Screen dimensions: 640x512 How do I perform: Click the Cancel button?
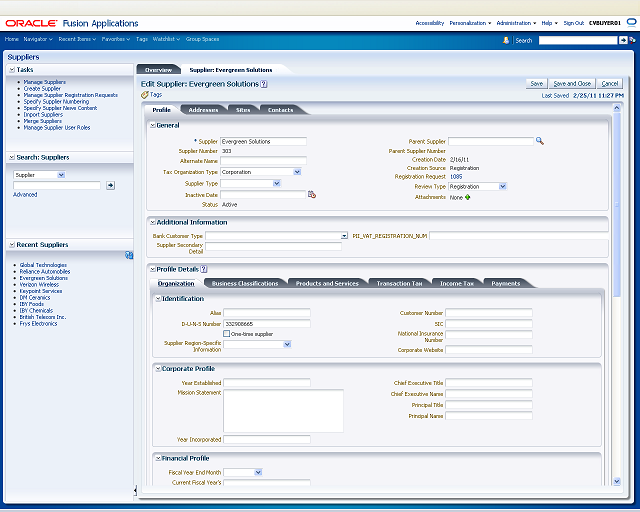[610, 84]
